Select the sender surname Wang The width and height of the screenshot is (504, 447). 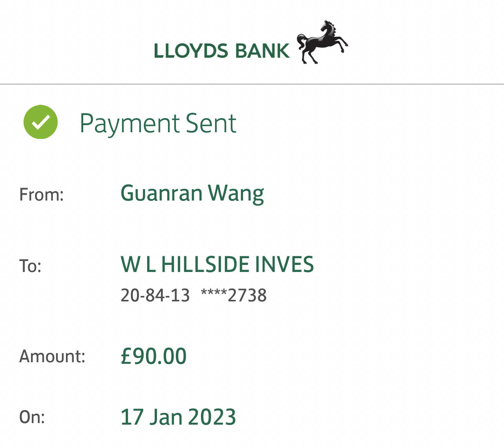point(236,194)
